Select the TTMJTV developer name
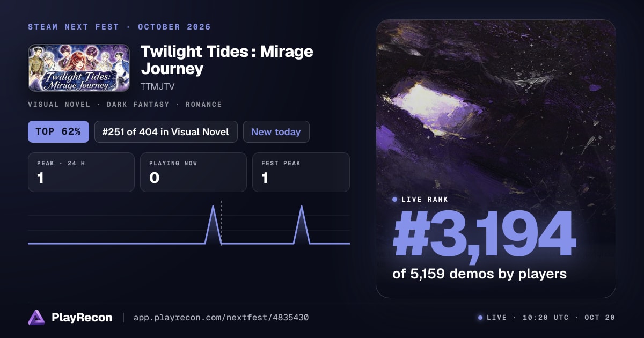 158,86
